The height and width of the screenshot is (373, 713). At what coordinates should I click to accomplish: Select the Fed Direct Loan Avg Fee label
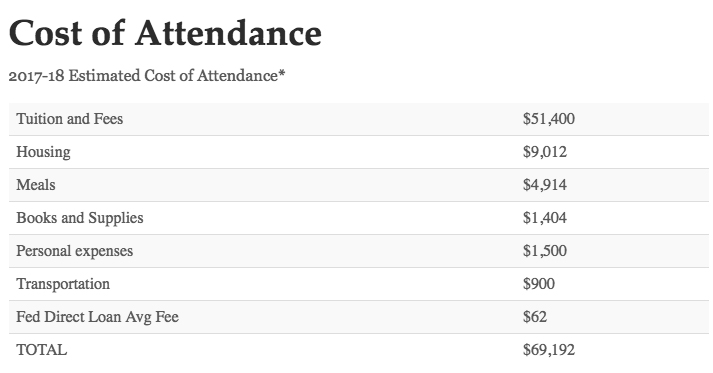(97, 317)
